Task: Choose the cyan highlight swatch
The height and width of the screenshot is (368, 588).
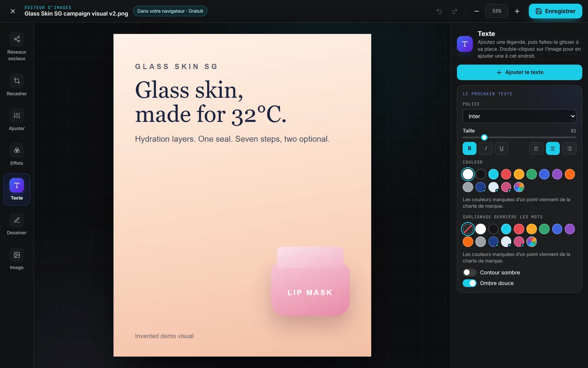Action: pyautogui.click(x=506, y=229)
